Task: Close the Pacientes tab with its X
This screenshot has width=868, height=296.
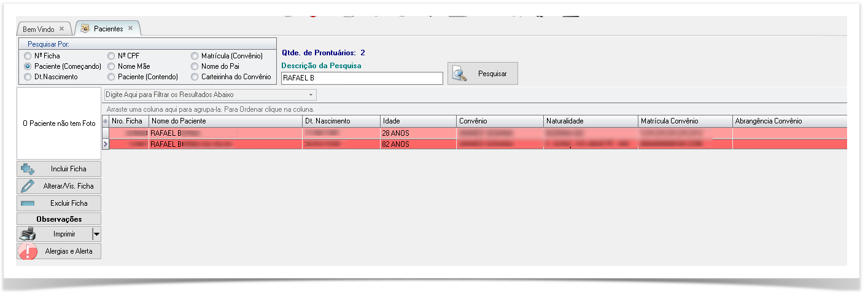Action: pos(131,29)
